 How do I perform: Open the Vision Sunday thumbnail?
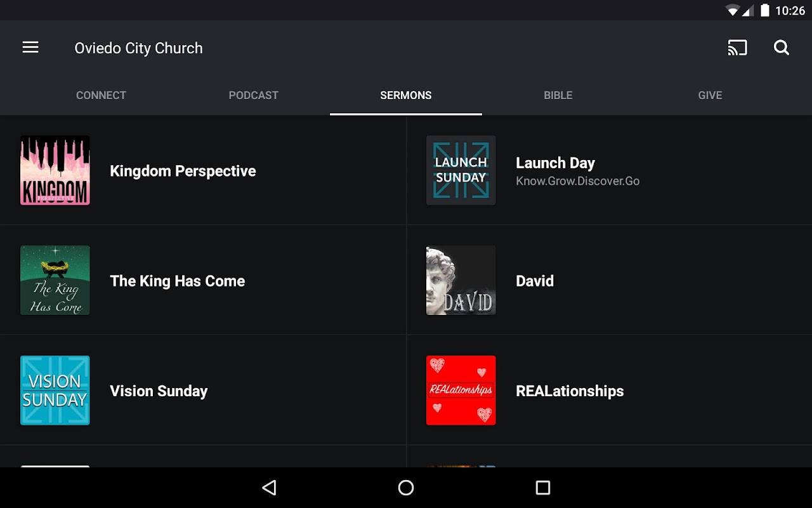pyautogui.click(x=55, y=390)
